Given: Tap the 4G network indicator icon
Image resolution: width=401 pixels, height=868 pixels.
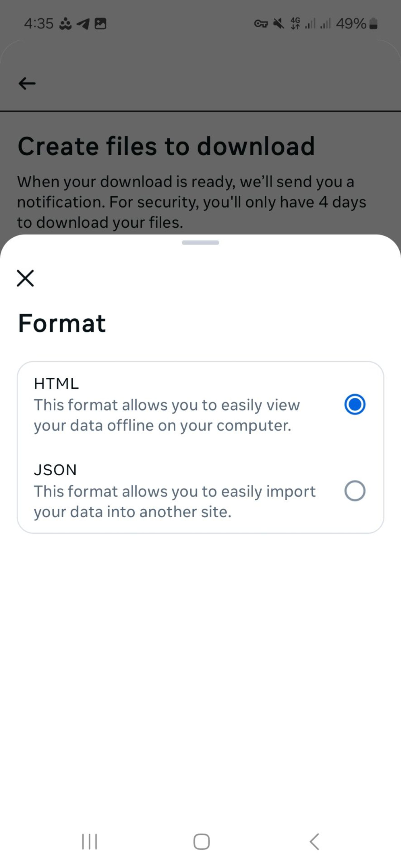Looking at the screenshot, I should [x=295, y=24].
